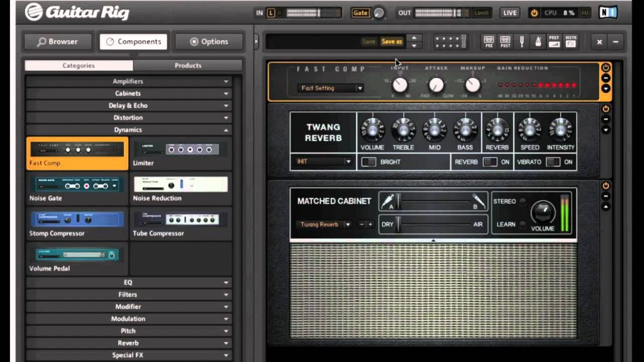Enable the BRIGHT switch on Twang Reverb
644x362 pixels.
pyautogui.click(x=370, y=162)
